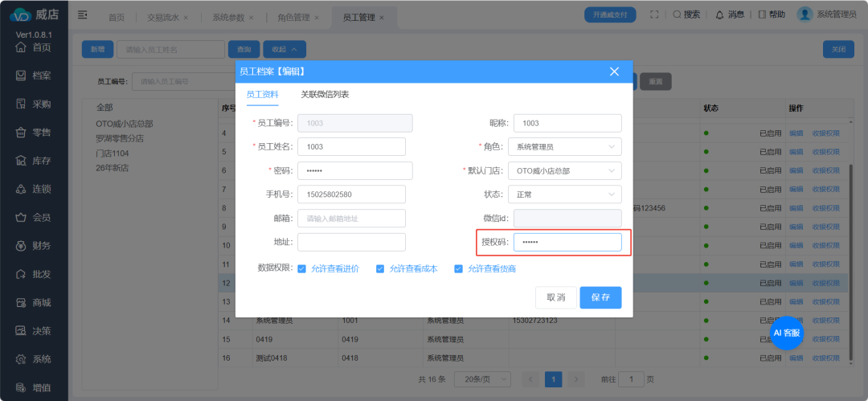868x401 pixels.
Task: Collapse the sidebar with hamburger icon
Action: click(x=83, y=15)
